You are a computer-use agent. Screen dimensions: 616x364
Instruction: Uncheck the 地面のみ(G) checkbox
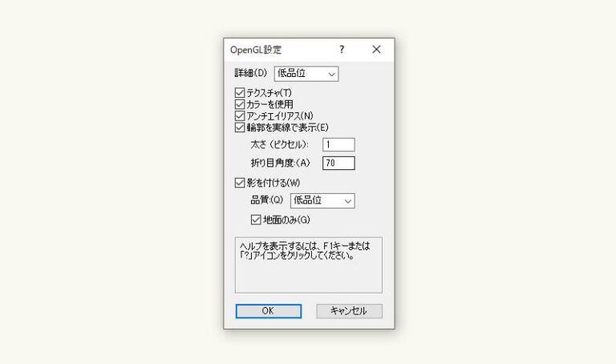[256, 220]
